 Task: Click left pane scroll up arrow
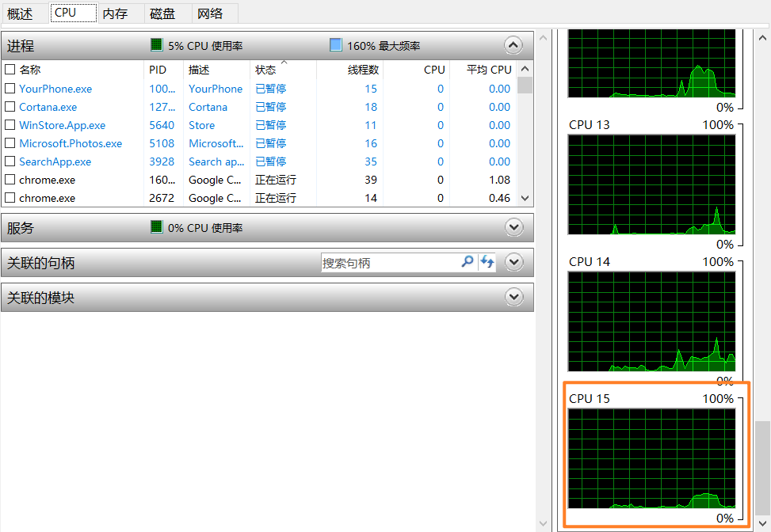[x=544, y=38]
